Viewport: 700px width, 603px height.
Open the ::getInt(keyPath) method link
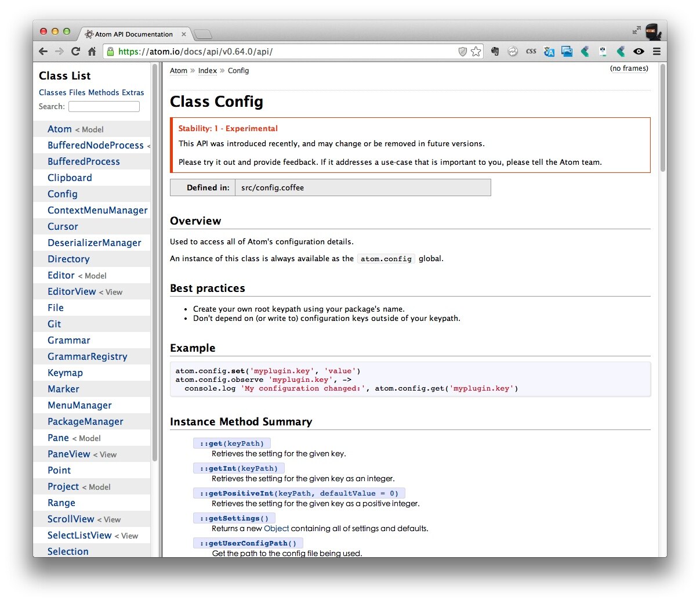(x=239, y=468)
